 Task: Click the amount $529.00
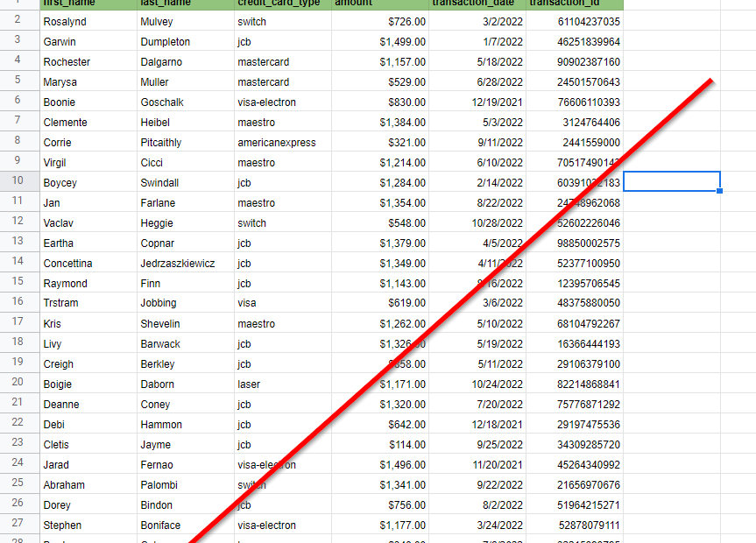(x=380, y=82)
